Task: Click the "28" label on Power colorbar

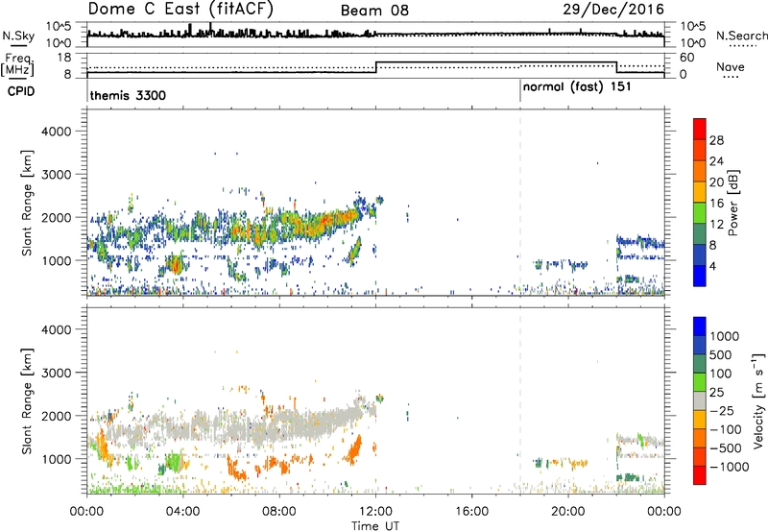Action: tap(716, 140)
